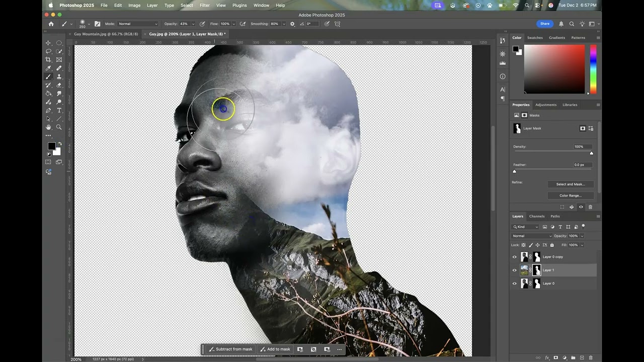Swap foreground and background colors
Viewport: 644px width, 362px height.
click(x=59, y=144)
